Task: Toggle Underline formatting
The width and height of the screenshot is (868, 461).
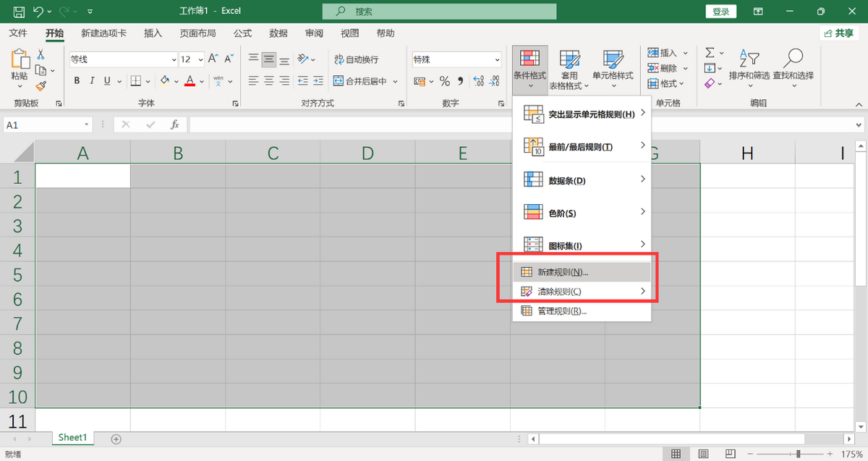Action: click(108, 81)
